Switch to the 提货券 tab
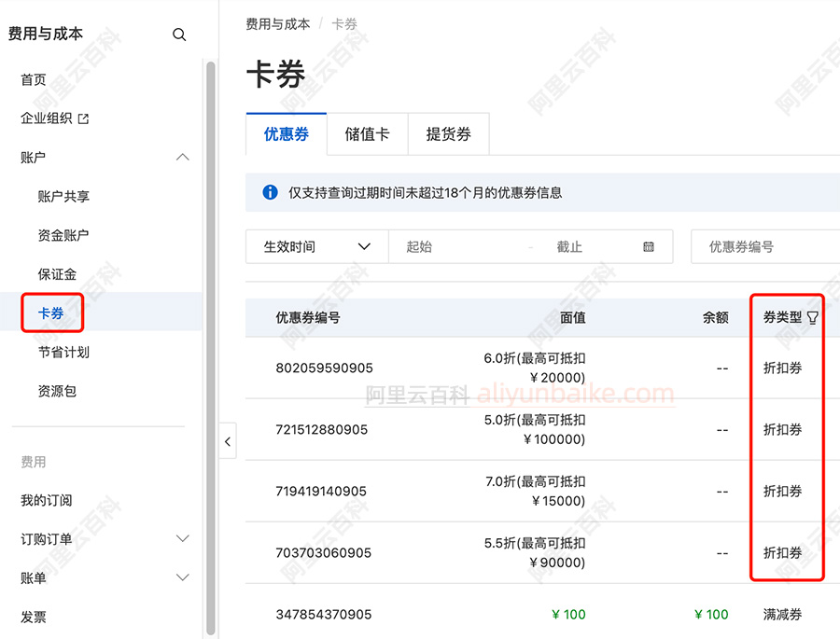Viewport: 840px width, 639px height. [x=448, y=133]
